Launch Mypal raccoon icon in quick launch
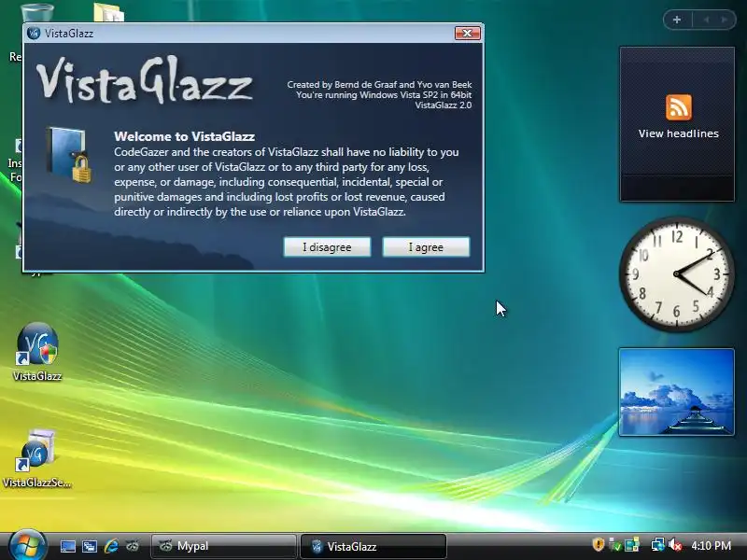The width and height of the screenshot is (747, 560). [x=133, y=546]
